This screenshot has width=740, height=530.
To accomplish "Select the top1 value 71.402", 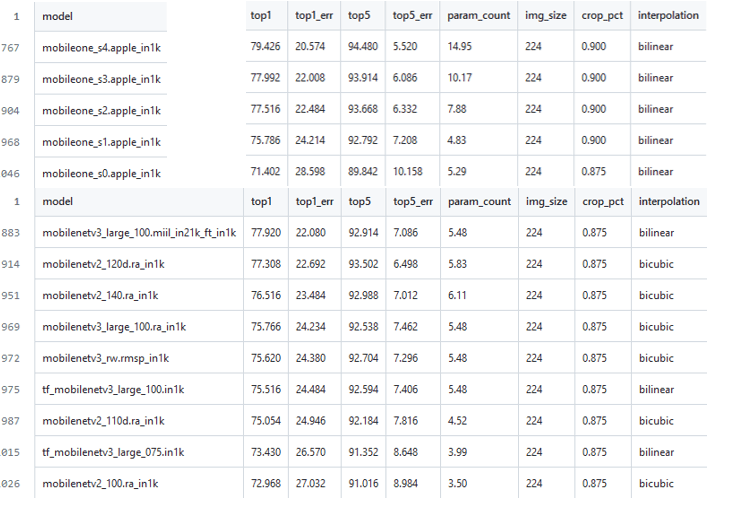I will pyautogui.click(x=265, y=171).
